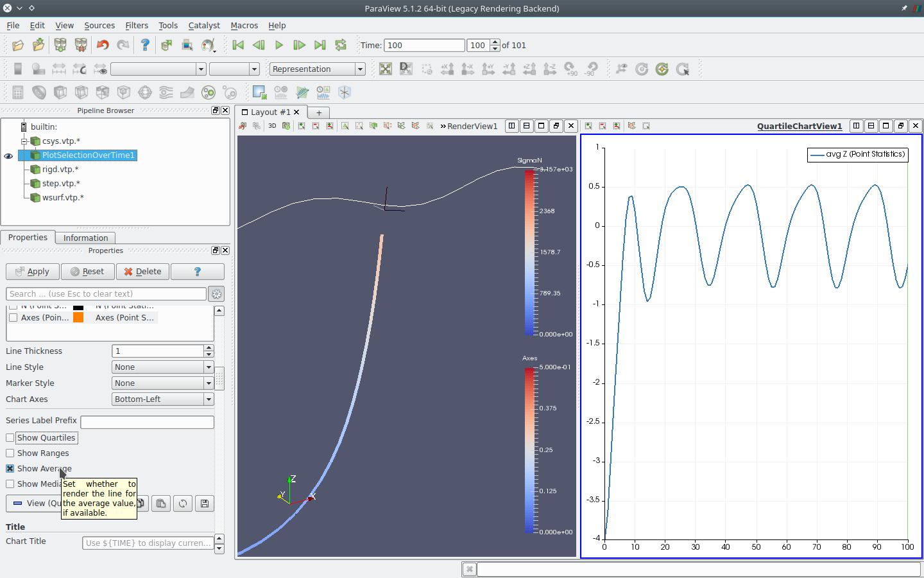Click the Calculator filter icon
The image size is (924, 578).
tap(18, 92)
